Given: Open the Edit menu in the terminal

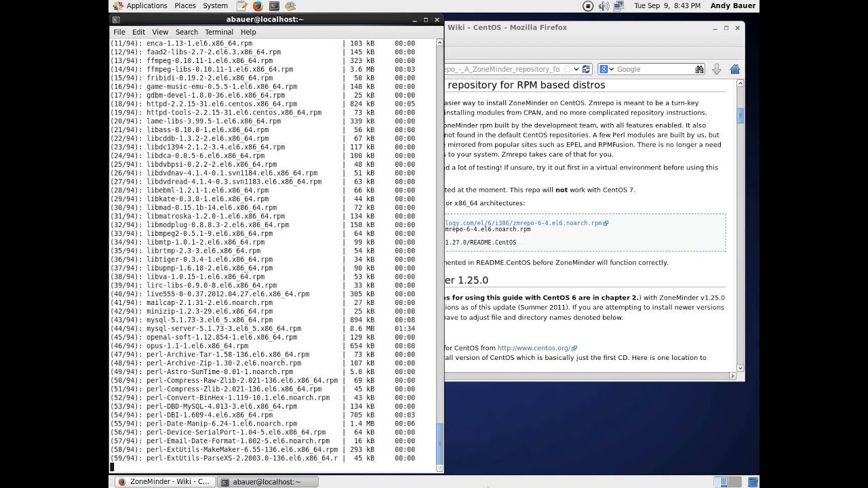Looking at the screenshot, I should pos(138,32).
